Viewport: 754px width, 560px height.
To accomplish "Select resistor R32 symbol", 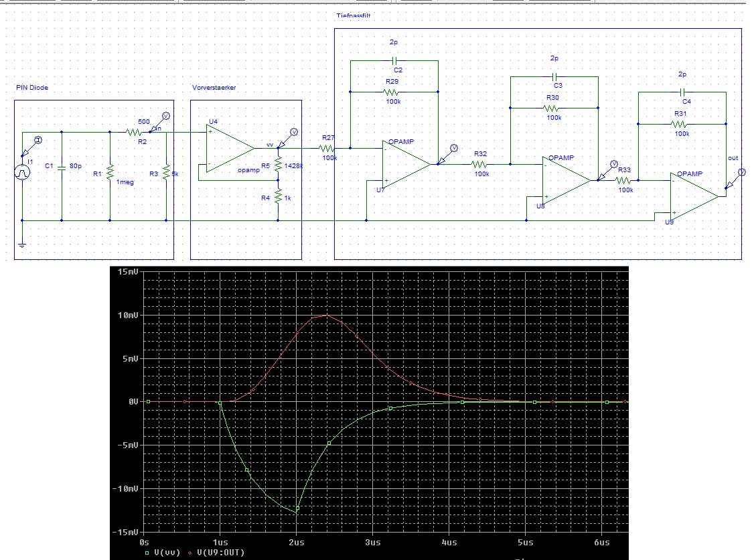I will pos(479,164).
